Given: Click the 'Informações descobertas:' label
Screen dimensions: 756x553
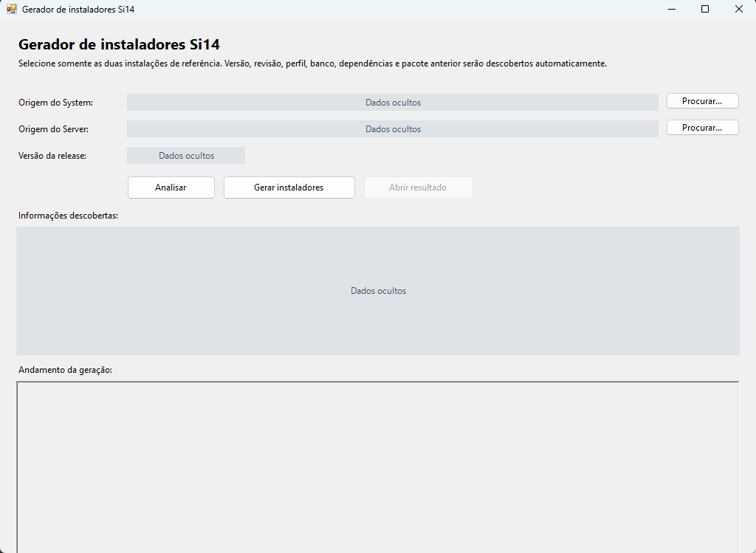Looking at the screenshot, I should tap(69, 216).
